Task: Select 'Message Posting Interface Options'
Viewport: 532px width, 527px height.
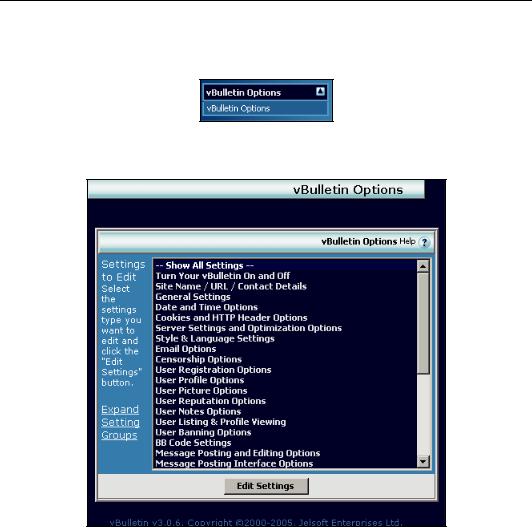Action: [285, 464]
